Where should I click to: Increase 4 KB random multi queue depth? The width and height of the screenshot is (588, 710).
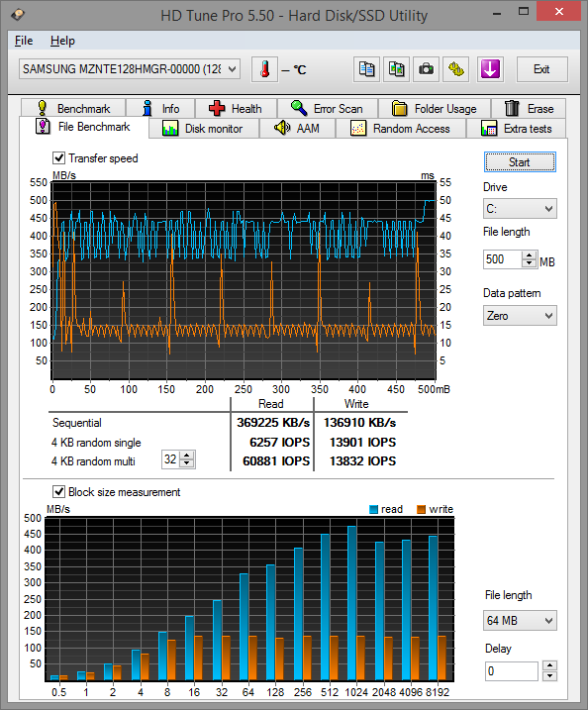coord(187,456)
